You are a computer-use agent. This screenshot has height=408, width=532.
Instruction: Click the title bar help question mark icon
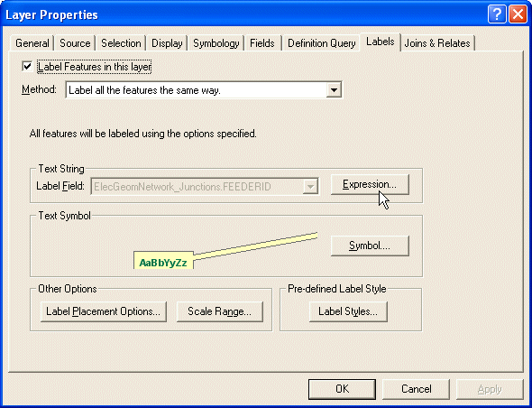pos(497,15)
